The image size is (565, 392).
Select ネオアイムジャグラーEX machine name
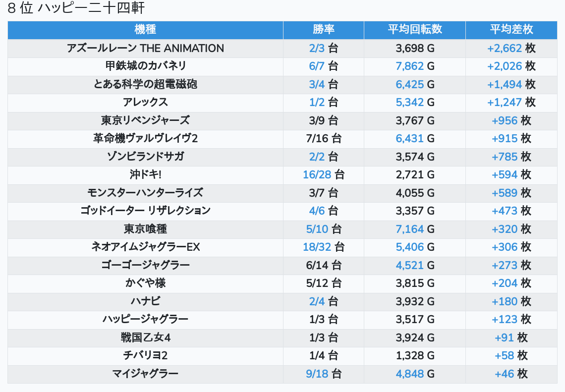pos(145,247)
